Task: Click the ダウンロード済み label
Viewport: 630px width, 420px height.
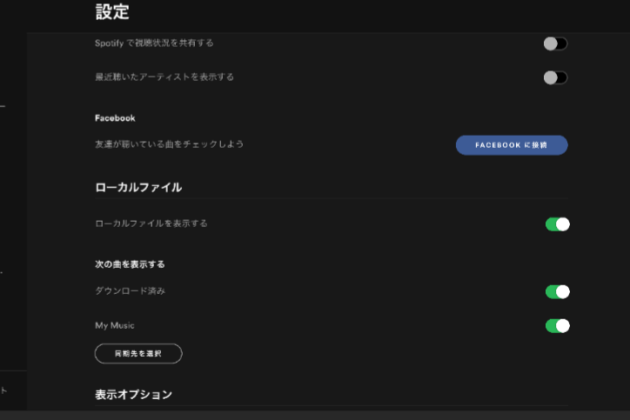Action: 130,291
